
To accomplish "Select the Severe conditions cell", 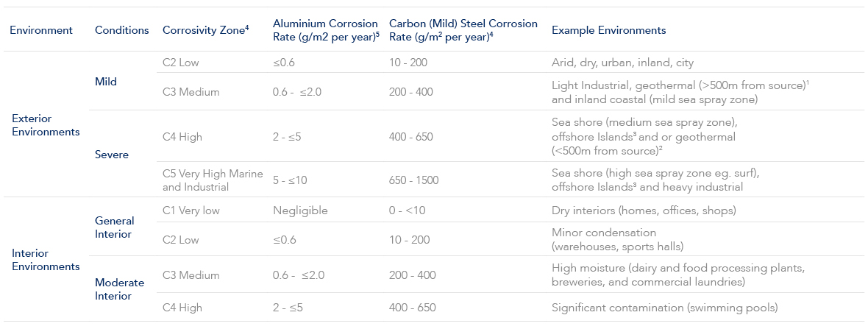I will click(x=111, y=155).
